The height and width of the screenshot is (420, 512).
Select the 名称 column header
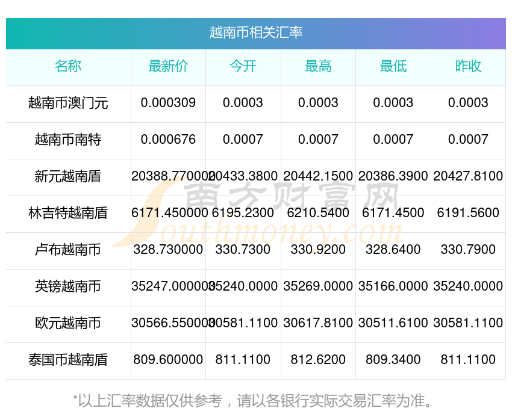68,66
